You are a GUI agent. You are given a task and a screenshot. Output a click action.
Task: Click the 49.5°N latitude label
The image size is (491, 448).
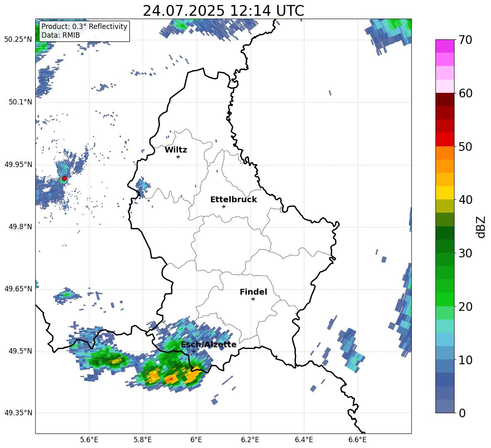click(20, 351)
